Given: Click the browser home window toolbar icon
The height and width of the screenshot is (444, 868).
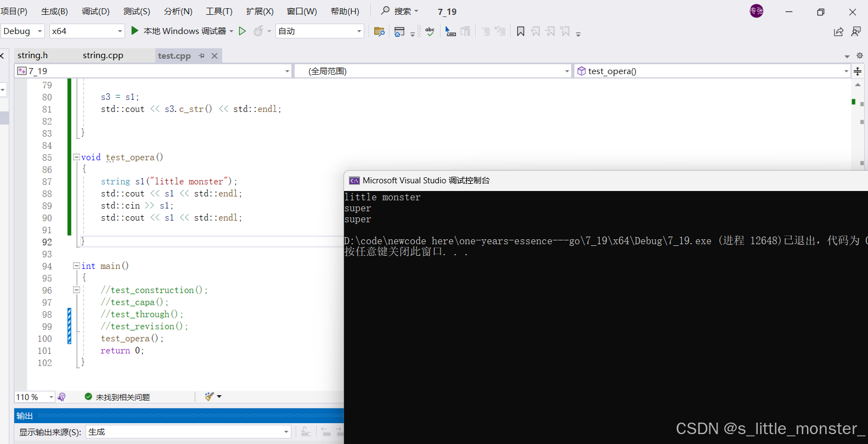Looking at the screenshot, I should (399, 31).
